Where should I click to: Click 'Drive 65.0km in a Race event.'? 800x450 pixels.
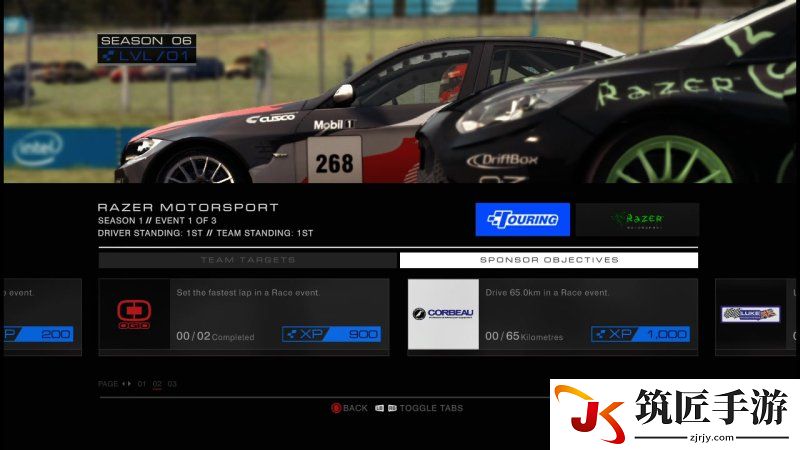[547, 292]
